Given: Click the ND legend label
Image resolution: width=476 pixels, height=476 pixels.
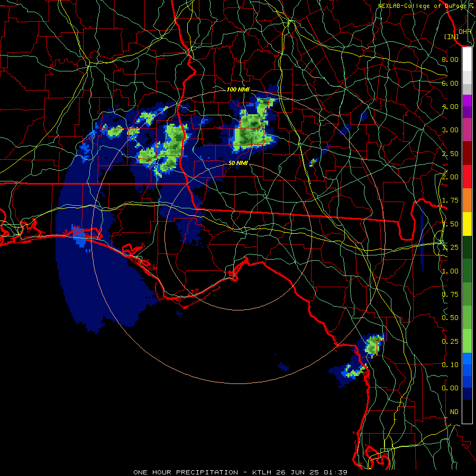Looking at the screenshot, I should click(454, 412).
